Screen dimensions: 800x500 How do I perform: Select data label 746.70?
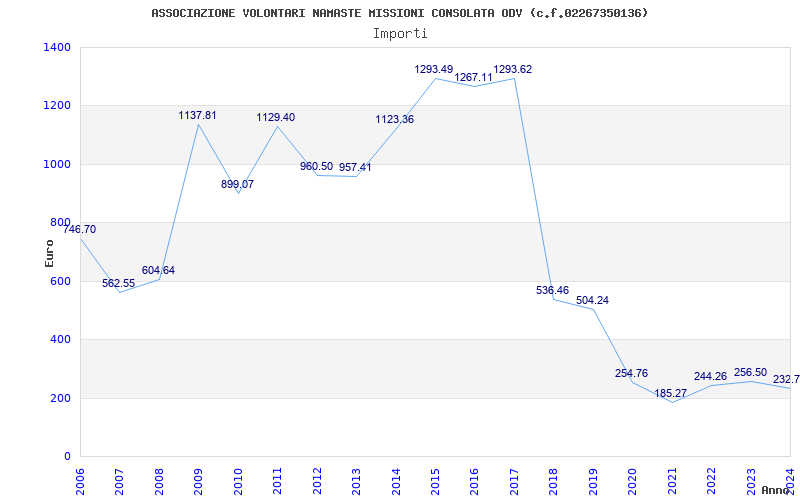point(80,230)
